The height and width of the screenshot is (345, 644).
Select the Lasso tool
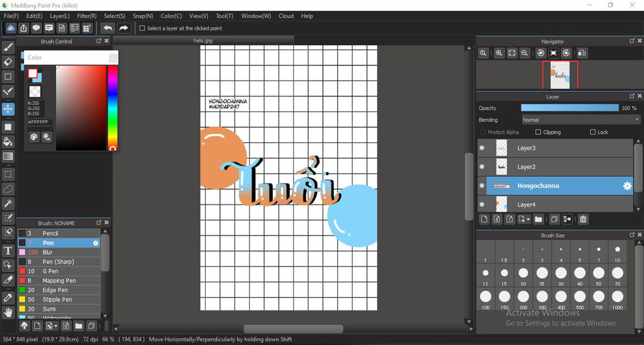tap(8, 189)
